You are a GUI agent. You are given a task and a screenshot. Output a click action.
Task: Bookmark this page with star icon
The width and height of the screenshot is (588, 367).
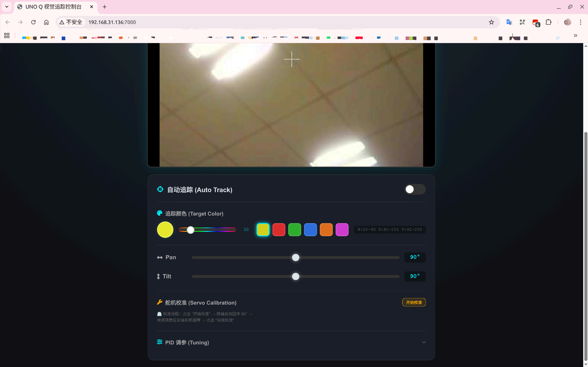(491, 22)
